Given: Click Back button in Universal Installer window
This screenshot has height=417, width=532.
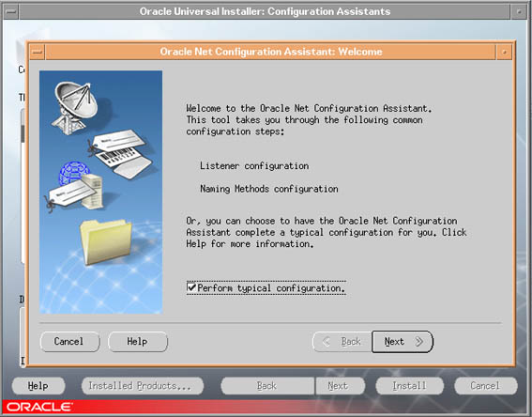Looking at the screenshot, I should (267, 386).
